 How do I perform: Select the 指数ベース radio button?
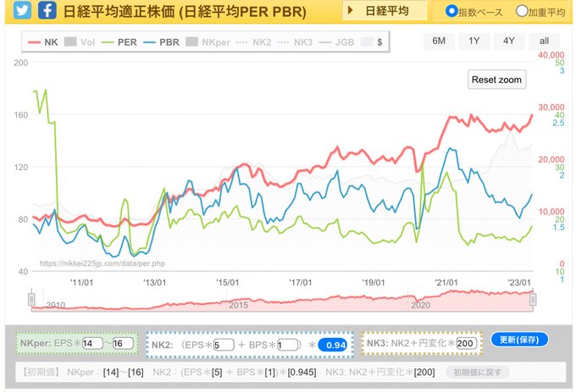(451, 11)
